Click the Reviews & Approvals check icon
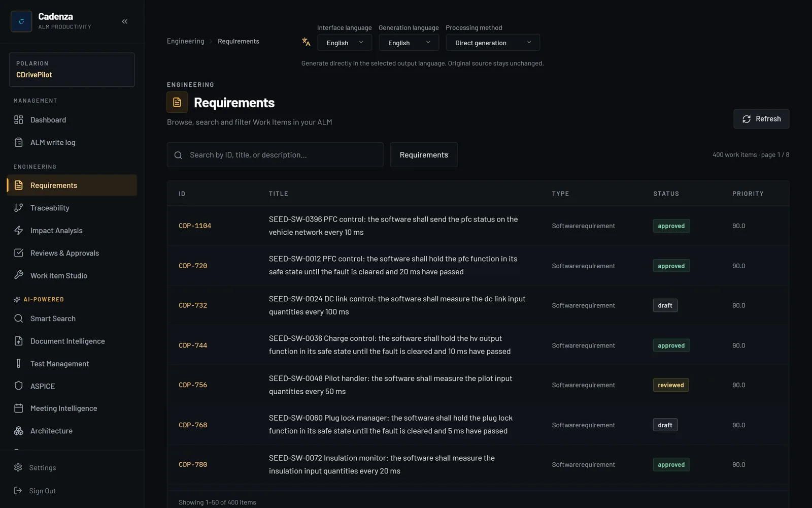The image size is (812, 508). coord(19,253)
